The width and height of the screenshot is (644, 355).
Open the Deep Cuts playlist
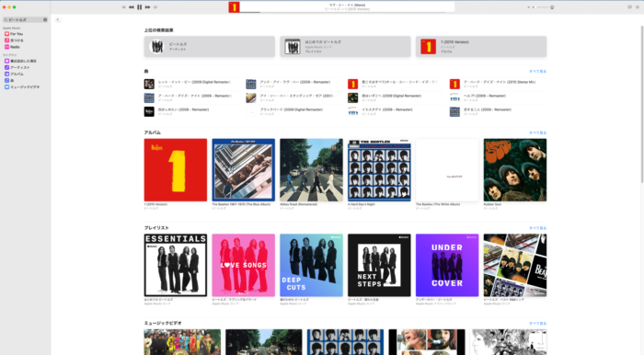[x=311, y=265]
